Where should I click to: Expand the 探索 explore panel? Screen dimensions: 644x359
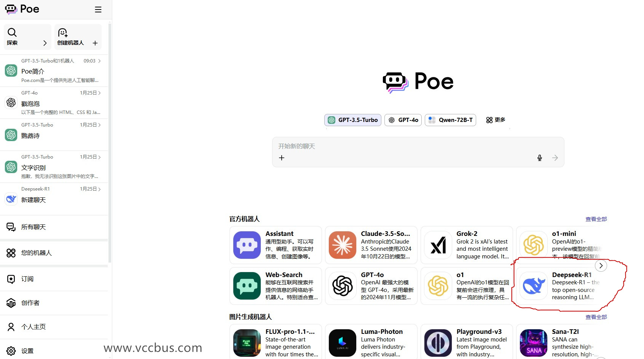pyautogui.click(x=27, y=37)
